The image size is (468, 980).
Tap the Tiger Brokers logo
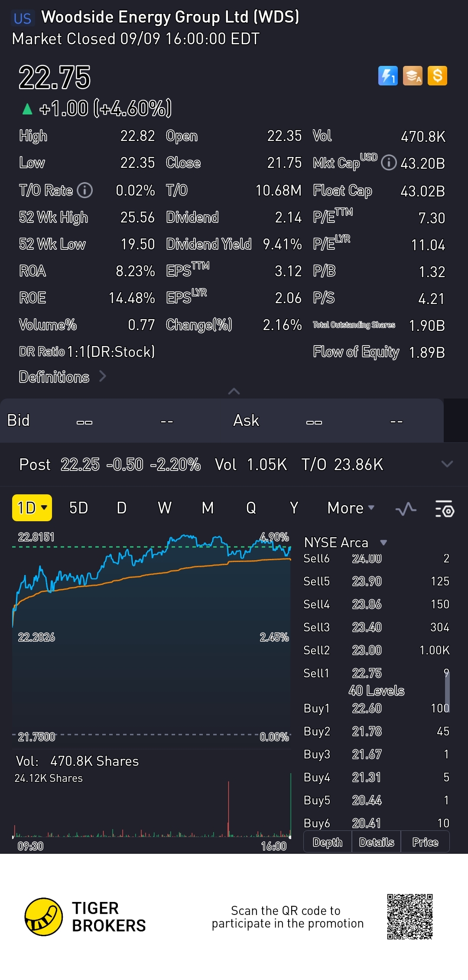[x=85, y=917]
